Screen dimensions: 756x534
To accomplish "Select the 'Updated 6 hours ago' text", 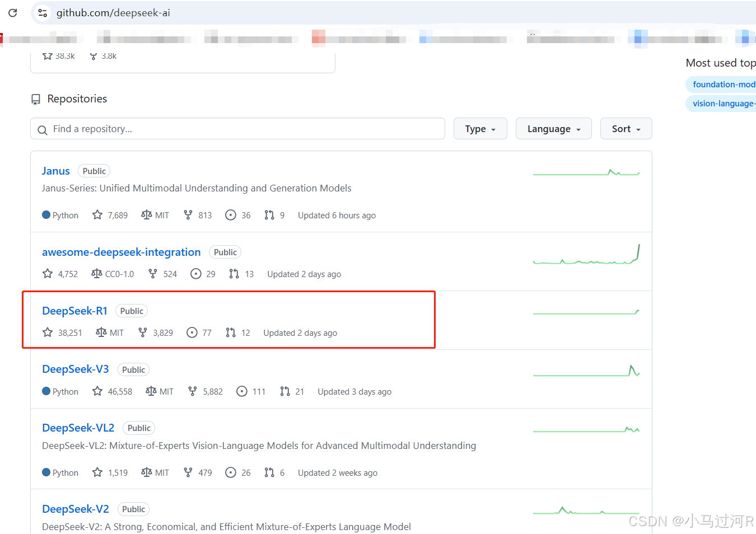I will [337, 216].
